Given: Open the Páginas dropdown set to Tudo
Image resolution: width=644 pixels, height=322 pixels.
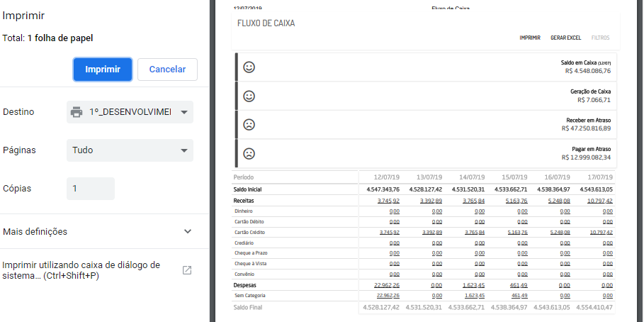Looking at the screenshot, I should click(x=130, y=150).
